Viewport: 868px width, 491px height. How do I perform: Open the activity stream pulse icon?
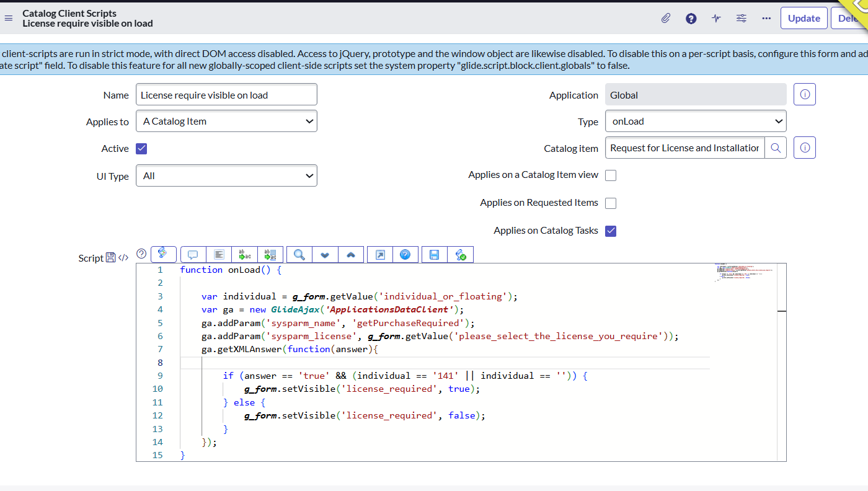tap(716, 19)
